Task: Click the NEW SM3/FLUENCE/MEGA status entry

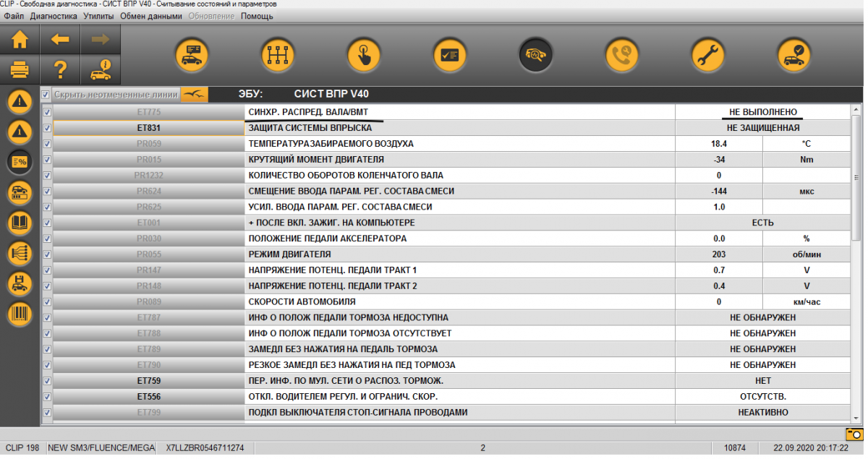Action: tap(101, 448)
